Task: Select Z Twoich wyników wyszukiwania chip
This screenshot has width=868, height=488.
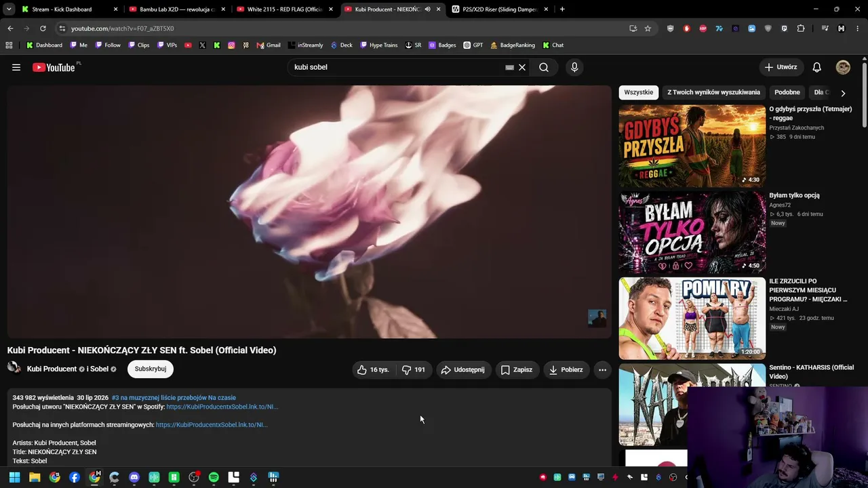Action: pos(713,92)
